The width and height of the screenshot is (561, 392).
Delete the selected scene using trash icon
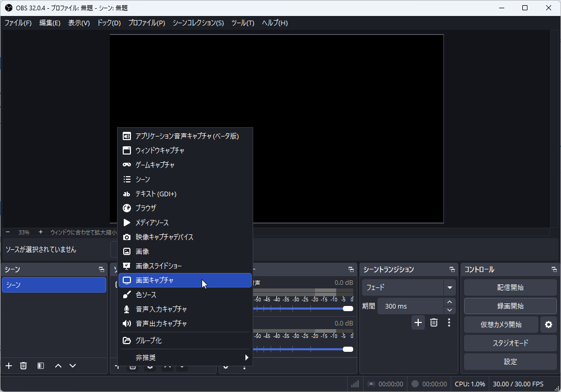(x=23, y=366)
